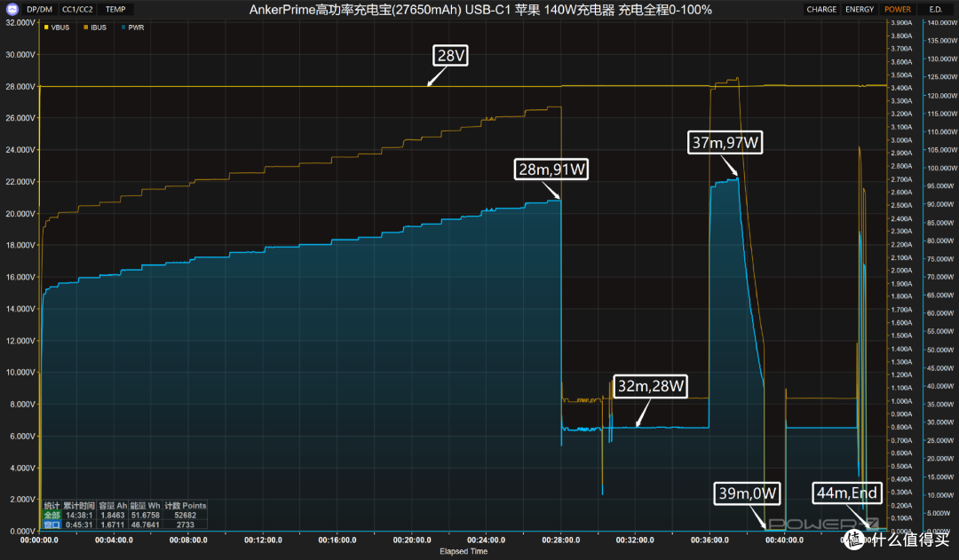Click the 00:04:00.0 time axis tick
Viewport: 959px width, 560px height.
tap(114, 540)
